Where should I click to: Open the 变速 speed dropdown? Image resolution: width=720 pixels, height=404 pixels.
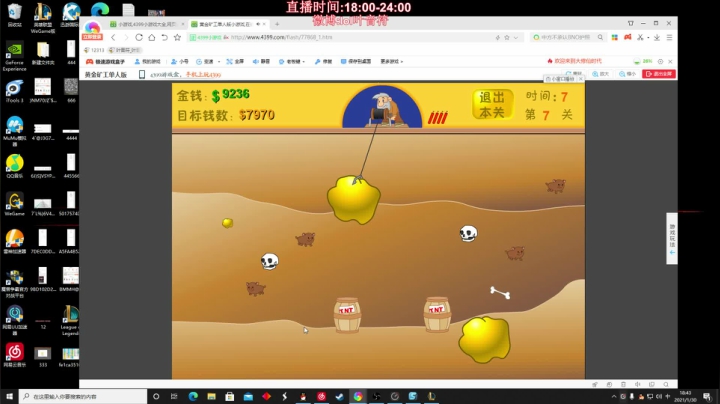pyautogui.click(x=208, y=62)
